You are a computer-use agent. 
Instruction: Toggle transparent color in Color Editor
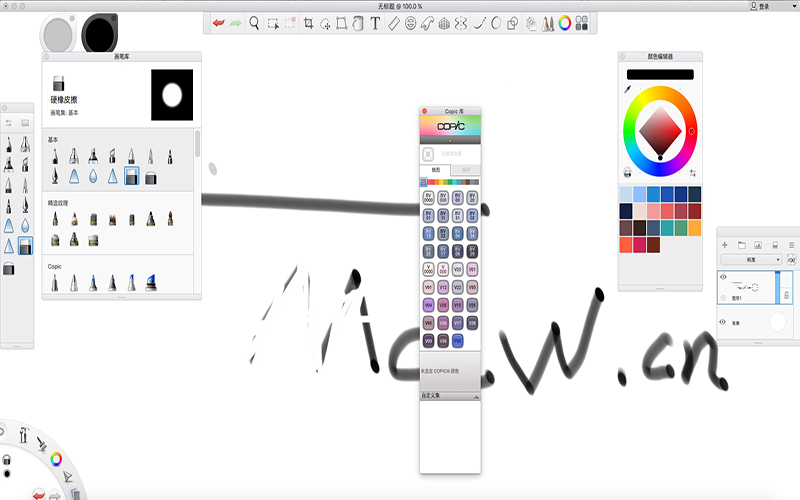tap(628, 173)
